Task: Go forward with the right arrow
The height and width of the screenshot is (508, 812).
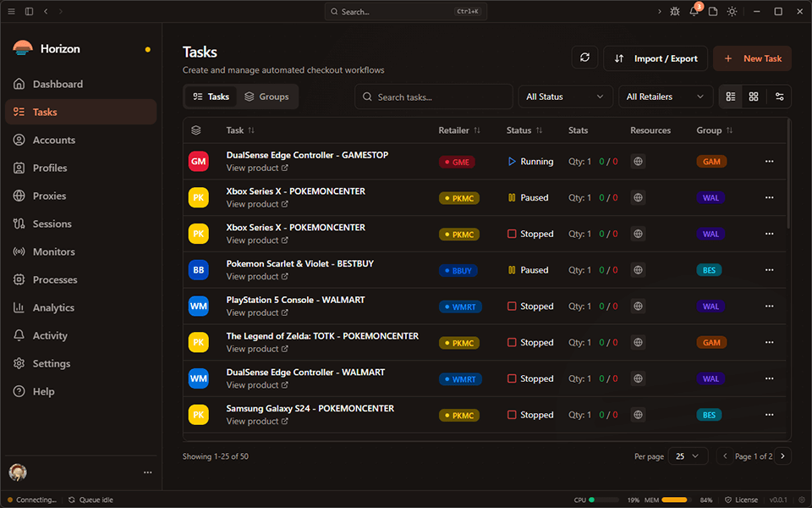Action: click(61, 11)
